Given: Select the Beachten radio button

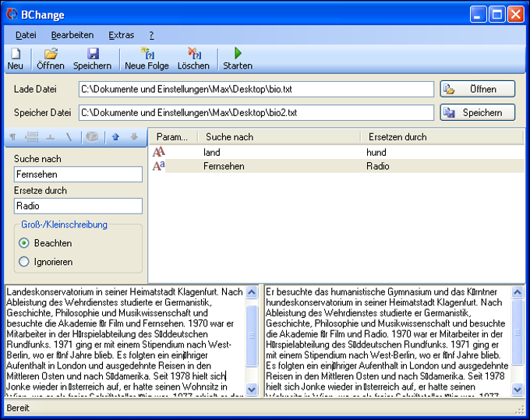Looking at the screenshot, I should (x=23, y=243).
